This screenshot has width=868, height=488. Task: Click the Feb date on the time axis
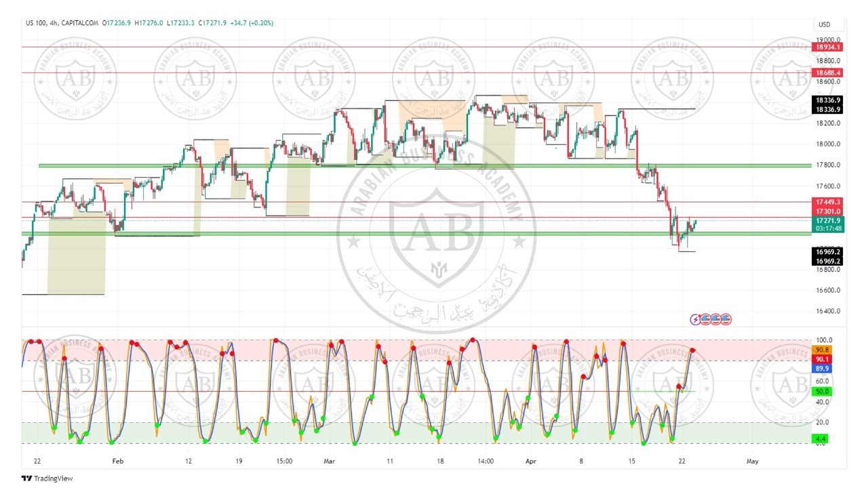coord(118,461)
